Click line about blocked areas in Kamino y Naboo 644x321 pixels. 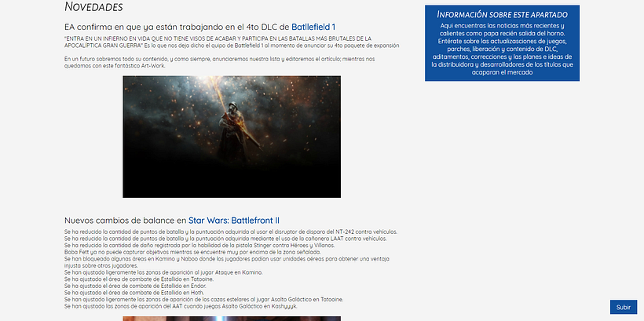[x=227, y=262]
